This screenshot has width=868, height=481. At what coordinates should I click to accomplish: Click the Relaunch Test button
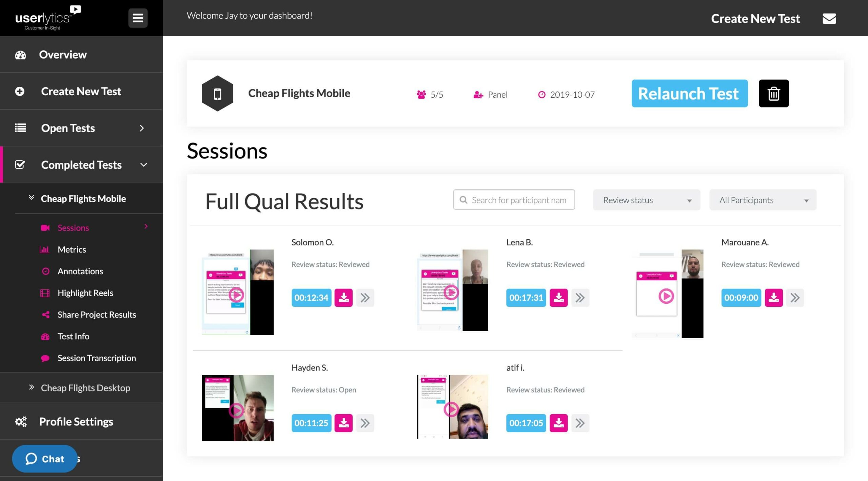[x=689, y=93]
